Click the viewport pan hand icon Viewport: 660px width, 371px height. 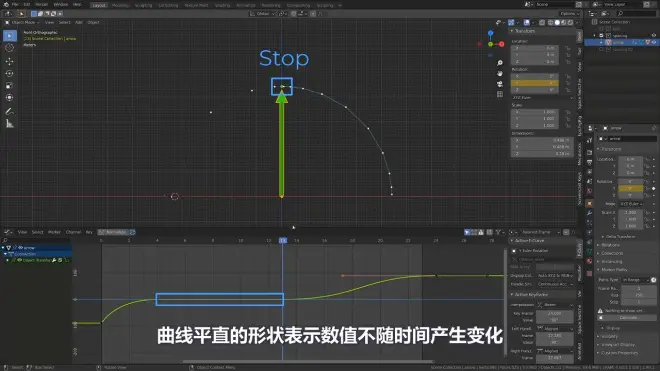point(500,73)
